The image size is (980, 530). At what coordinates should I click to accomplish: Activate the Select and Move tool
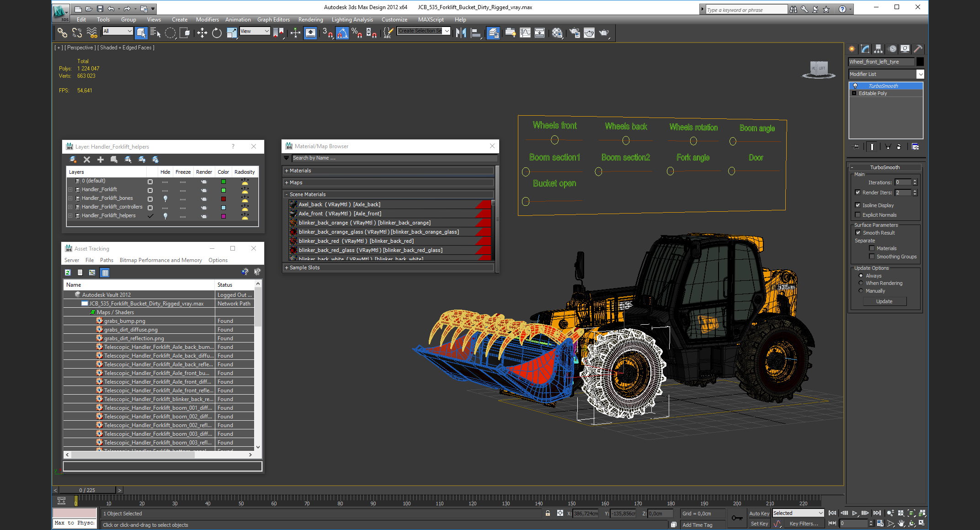pos(202,32)
